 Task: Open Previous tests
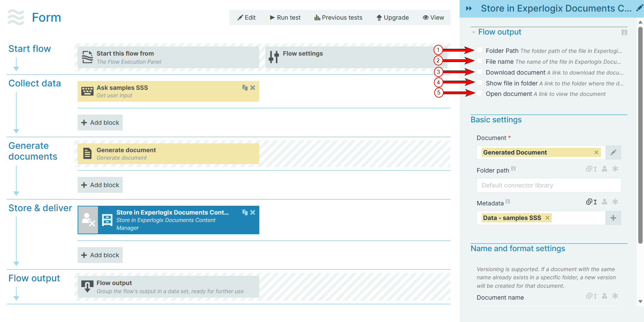pyautogui.click(x=338, y=18)
